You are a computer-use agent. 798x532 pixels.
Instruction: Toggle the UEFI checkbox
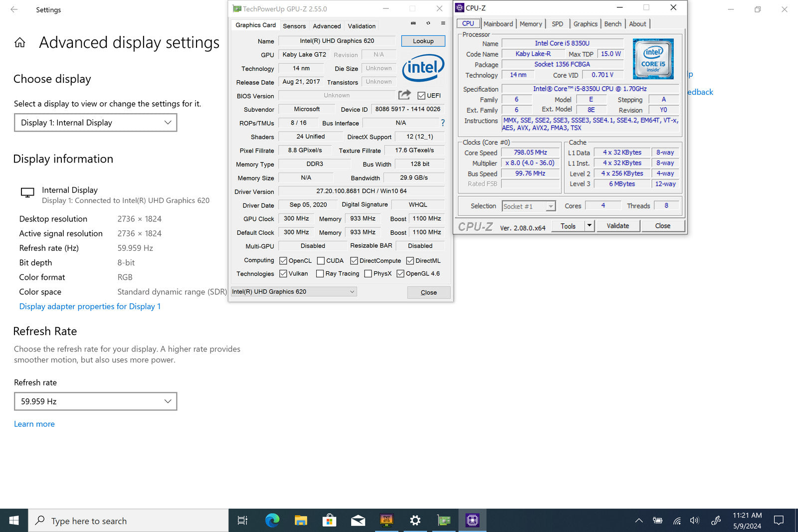(x=421, y=96)
